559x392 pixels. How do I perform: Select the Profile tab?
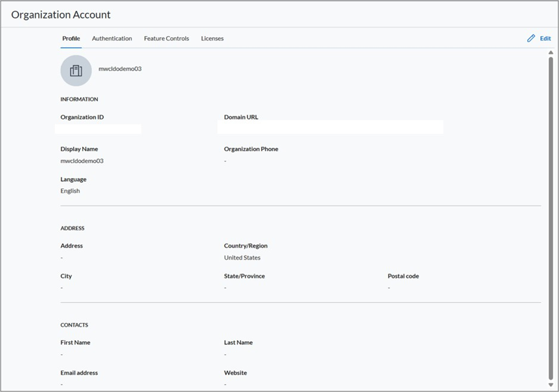click(x=71, y=39)
